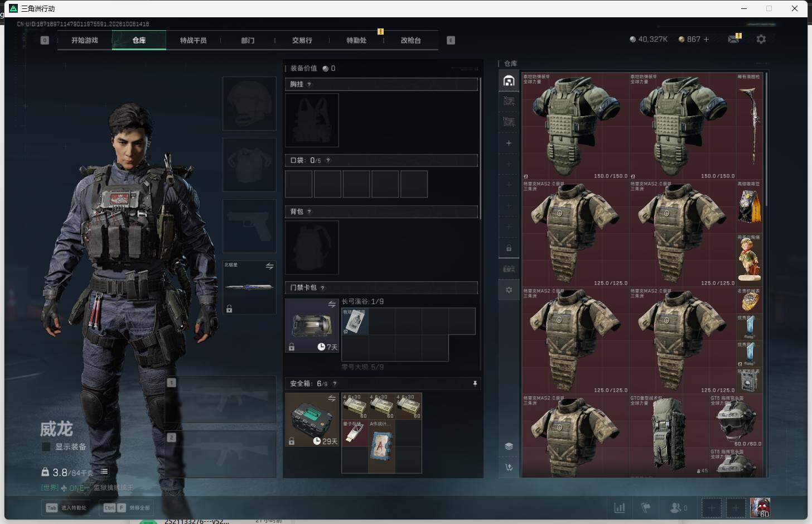Viewport: 812px width, 524px height.
Task: Select the GTO重型战术包 backpack item
Action: [669, 435]
